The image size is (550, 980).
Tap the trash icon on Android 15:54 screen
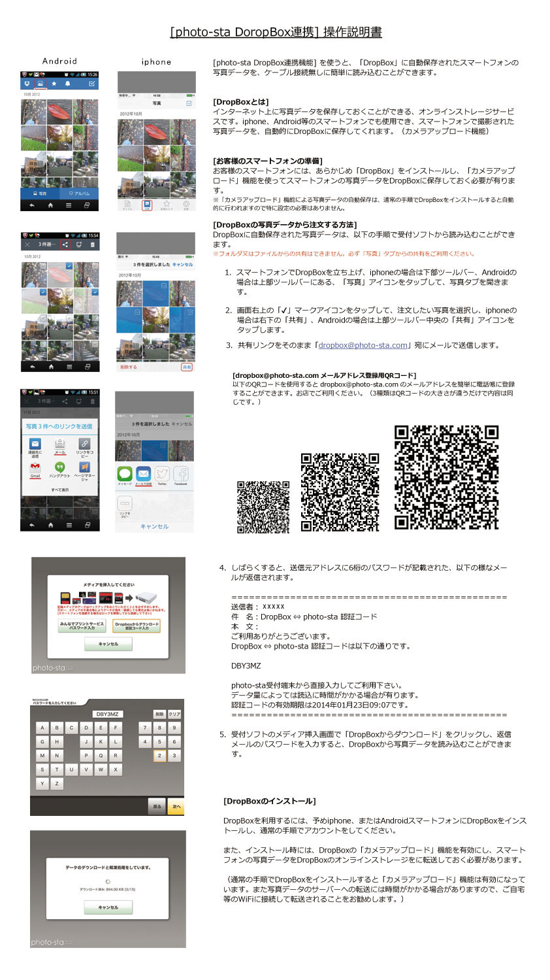click(x=92, y=245)
